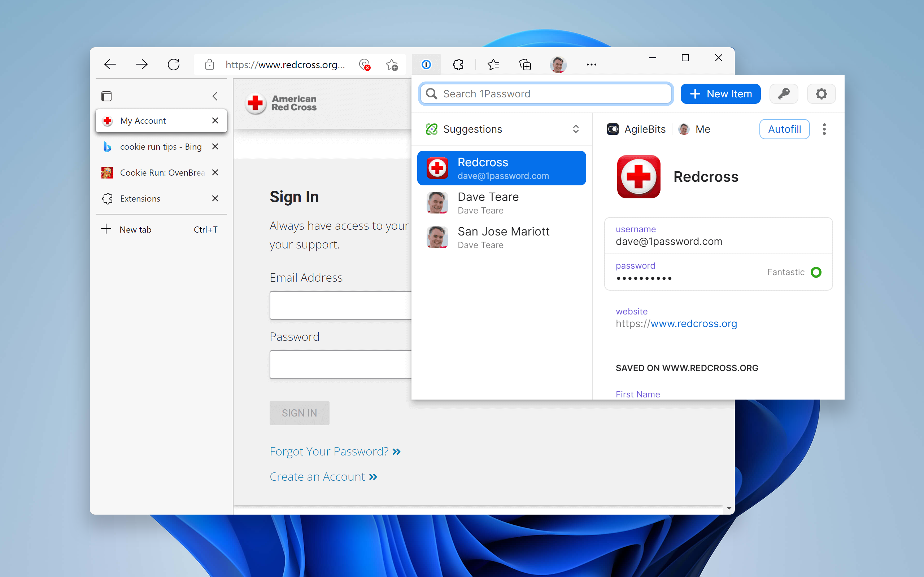Viewport: 924px width, 577px height.
Task: Open the vertical tabs panel icon
Action: click(107, 96)
